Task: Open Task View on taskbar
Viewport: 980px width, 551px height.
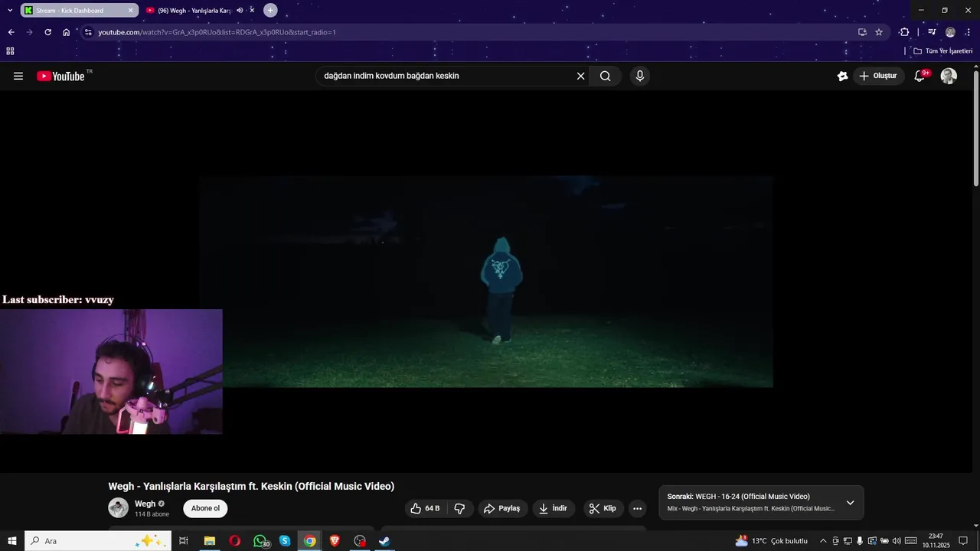Action: click(x=184, y=541)
